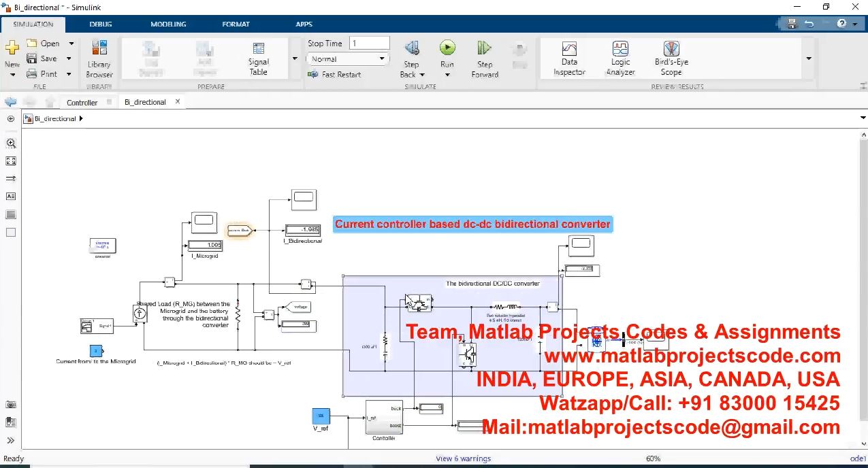
Task: Expand the Prepare gallery arrow
Action: coord(295,58)
